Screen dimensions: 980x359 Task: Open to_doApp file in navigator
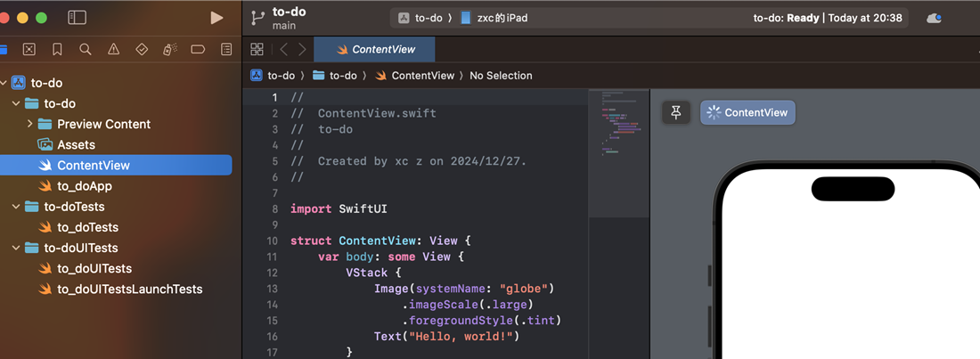tap(84, 186)
